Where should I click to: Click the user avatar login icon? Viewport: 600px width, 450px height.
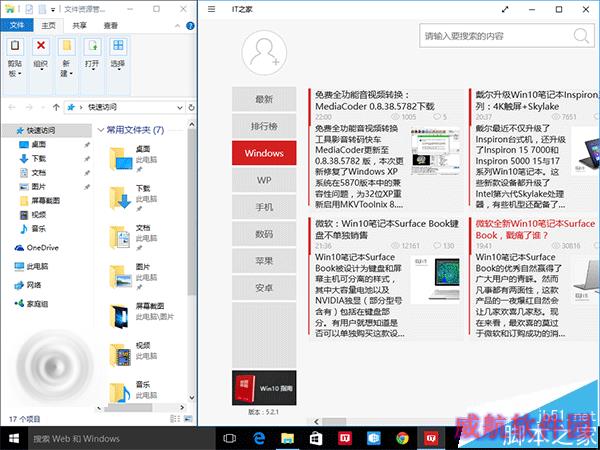264,52
